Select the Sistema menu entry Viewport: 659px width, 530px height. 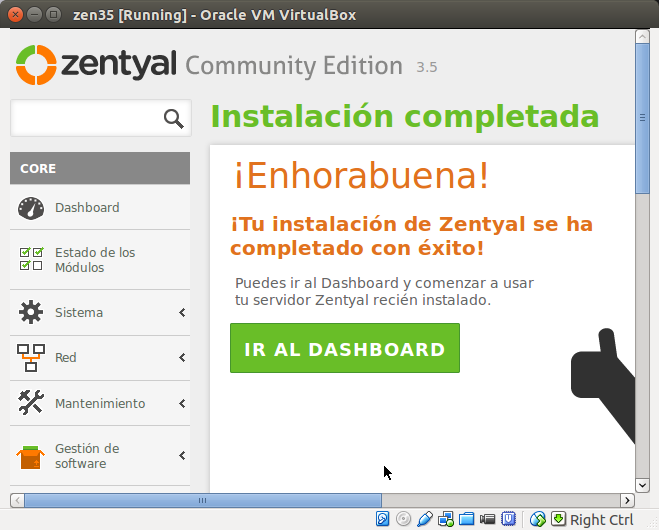coord(100,313)
